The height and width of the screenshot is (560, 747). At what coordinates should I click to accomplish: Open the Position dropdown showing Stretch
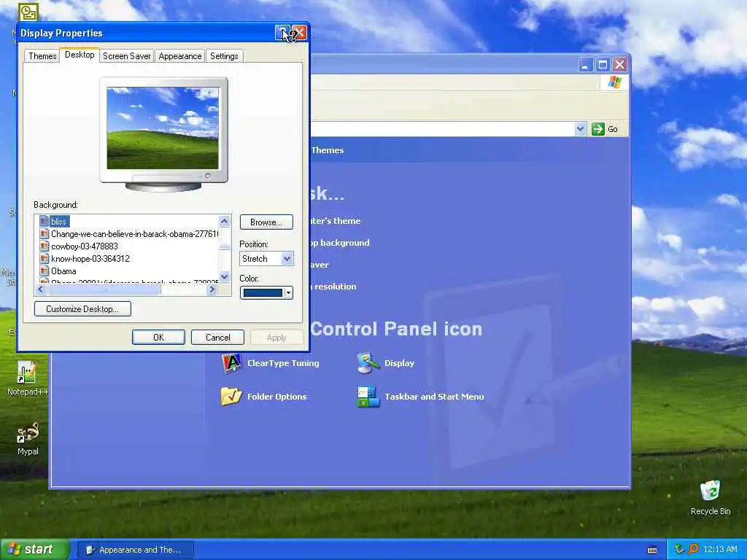266,259
